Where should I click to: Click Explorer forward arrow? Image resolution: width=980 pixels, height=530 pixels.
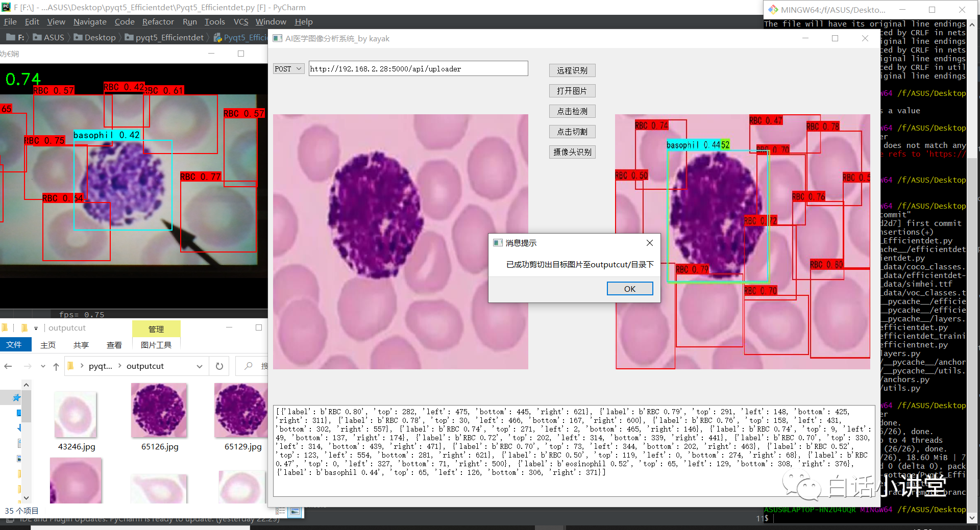pos(28,366)
